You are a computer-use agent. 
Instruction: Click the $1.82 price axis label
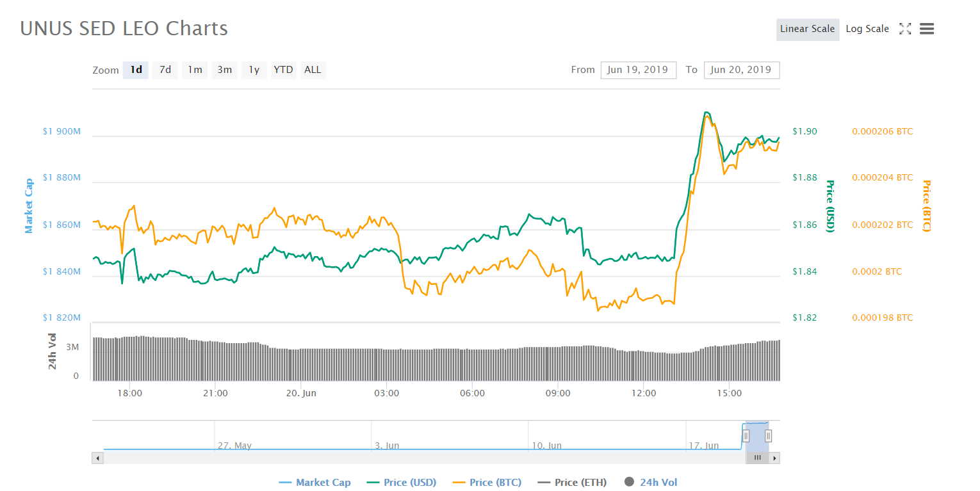(x=804, y=318)
